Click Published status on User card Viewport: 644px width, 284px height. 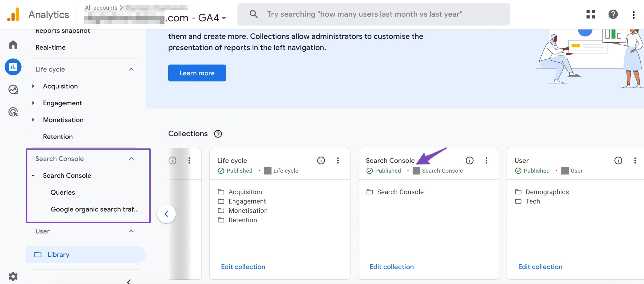tap(532, 171)
